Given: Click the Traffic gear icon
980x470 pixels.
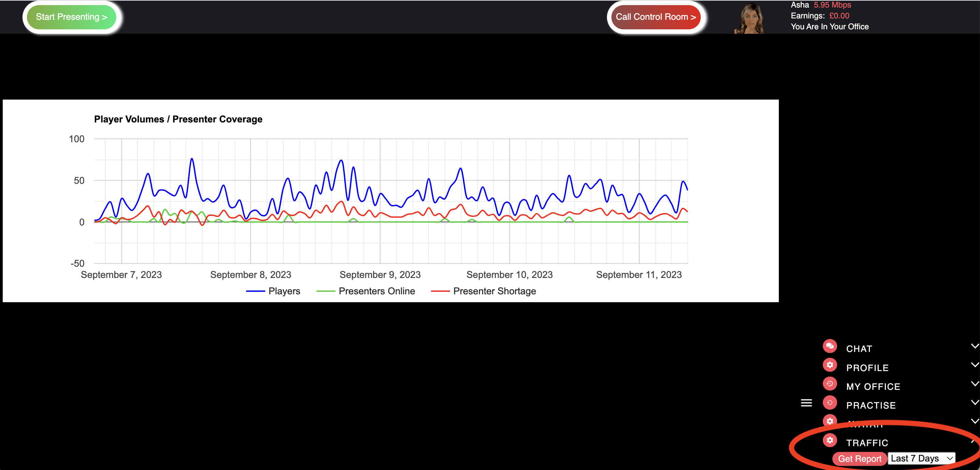Looking at the screenshot, I should click(x=829, y=440).
